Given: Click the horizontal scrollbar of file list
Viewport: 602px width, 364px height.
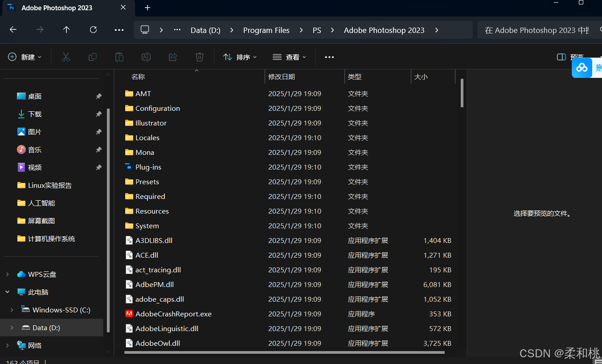Looking at the screenshot, I should tap(284, 353).
